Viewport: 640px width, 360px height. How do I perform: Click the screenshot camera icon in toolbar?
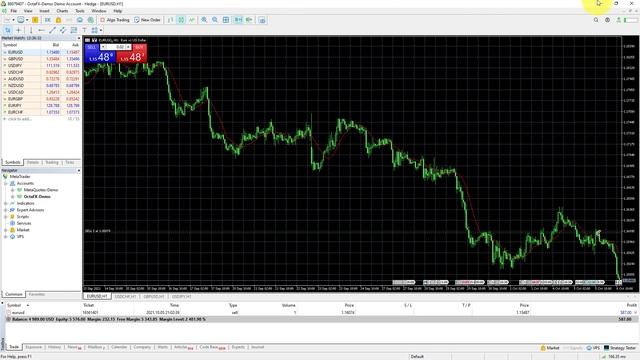pyautogui.click(x=262, y=20)
